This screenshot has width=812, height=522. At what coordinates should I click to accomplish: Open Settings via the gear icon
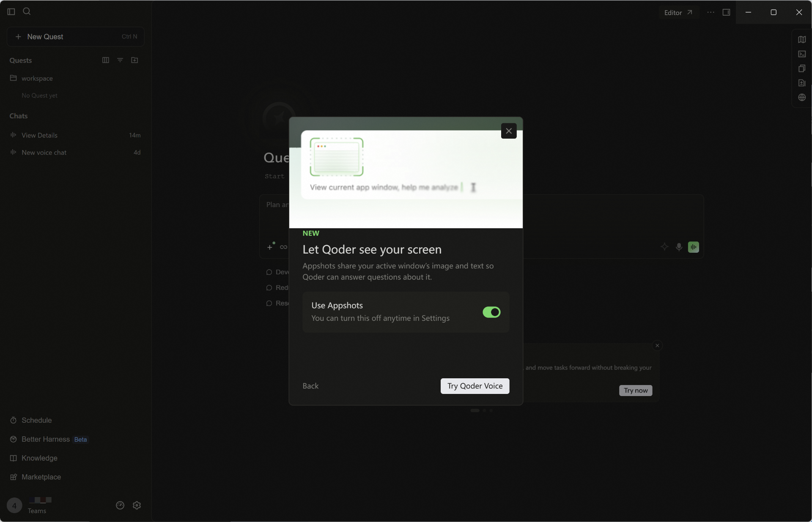coord(137,505)
